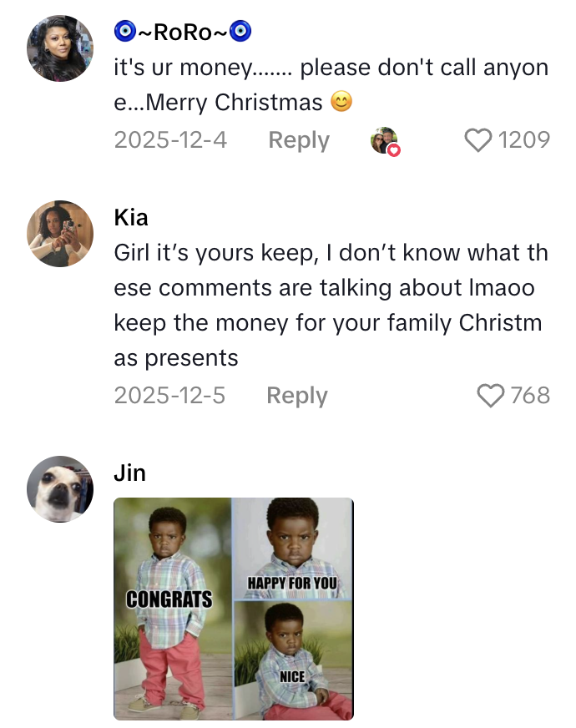Image resolution: width=576 pixels, height=728 pixels.
Task: Tap the small creator-liked avatar by RoRo's Reply
Action: (x=383, y=140)
